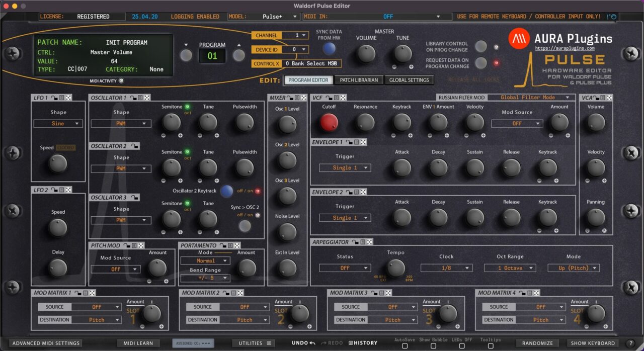The height and width of the screenshot is (351, 644).
Task: Open the Utilities menu
Action: [255, 343]
